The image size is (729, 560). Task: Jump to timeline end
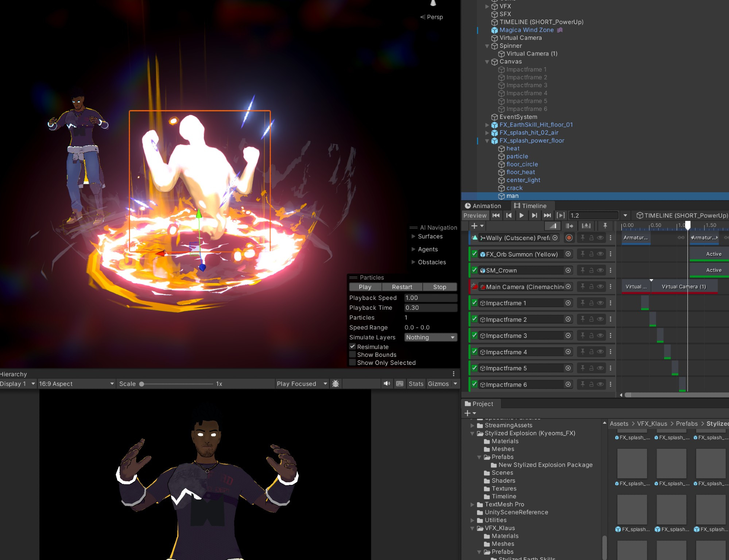tap(547, 216)
